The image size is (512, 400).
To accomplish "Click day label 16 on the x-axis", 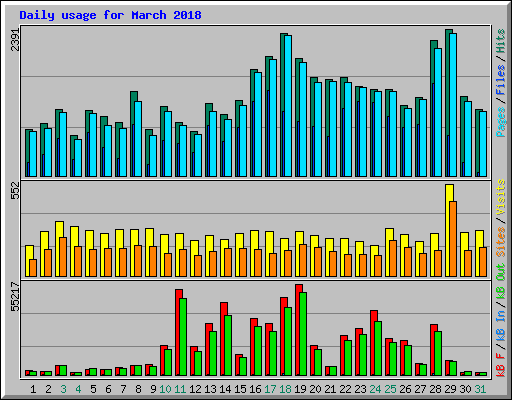I will 255,389.
